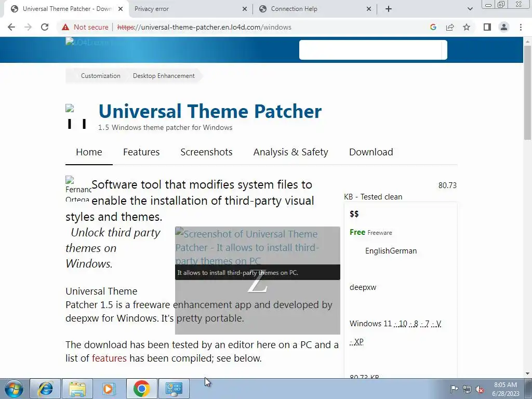Close the Universal Theme Patcher tab
This screenshot has width=532, height=399.
point(120,9)
